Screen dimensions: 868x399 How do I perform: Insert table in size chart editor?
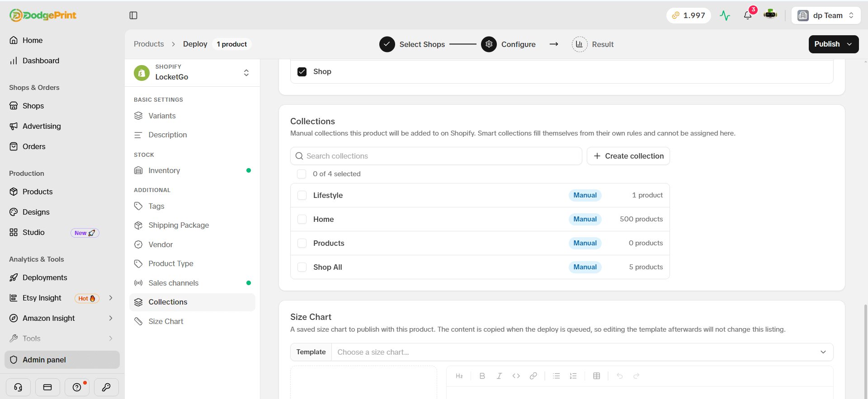[x=597, y=376]
